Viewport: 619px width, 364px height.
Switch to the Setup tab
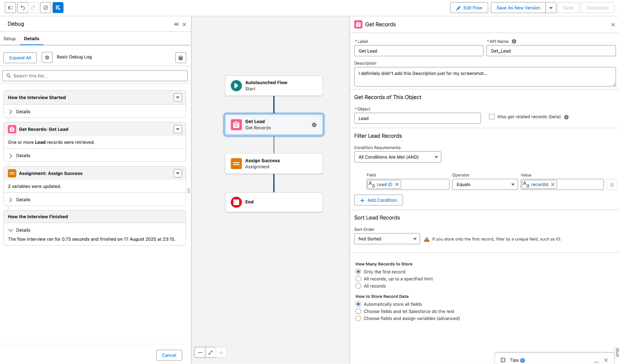[10, 39]
